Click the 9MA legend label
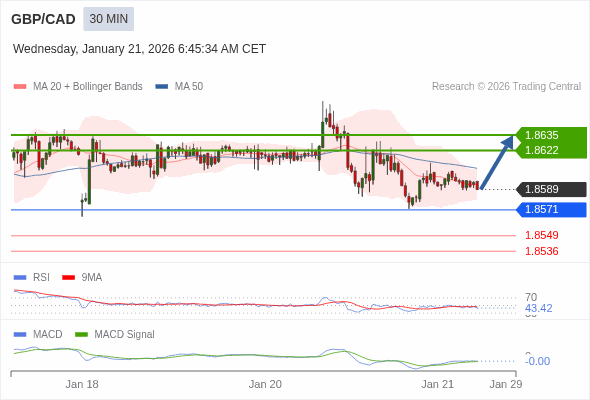Screen dimensions: 590x400 (92, 278)
